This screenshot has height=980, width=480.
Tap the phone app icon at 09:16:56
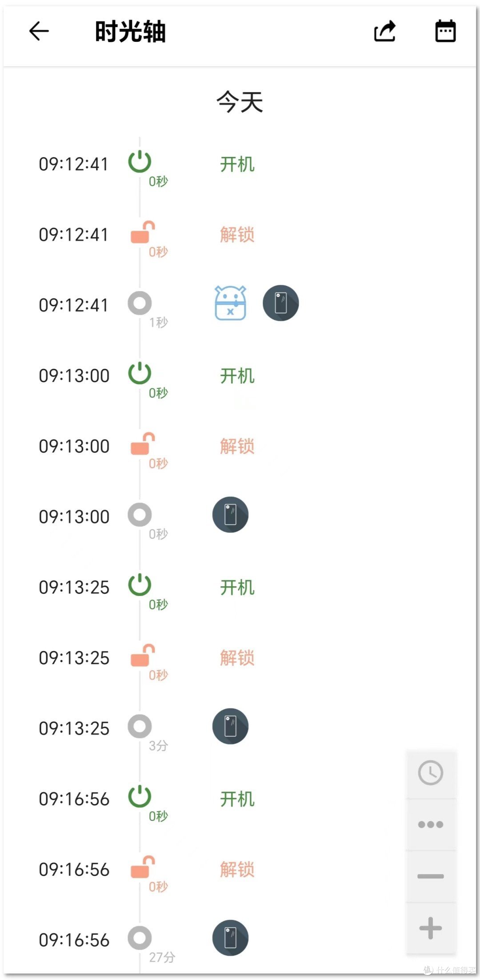coord(230,938)
